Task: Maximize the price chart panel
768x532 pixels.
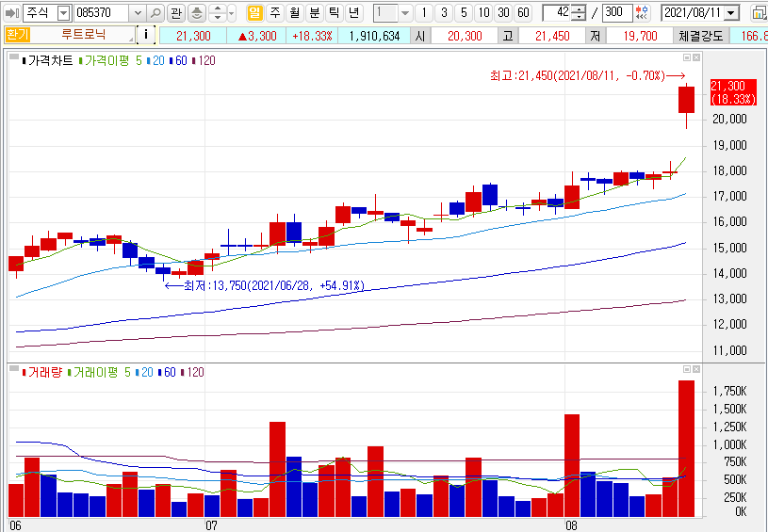Action: pyautogui.click(x=687, y=57)
